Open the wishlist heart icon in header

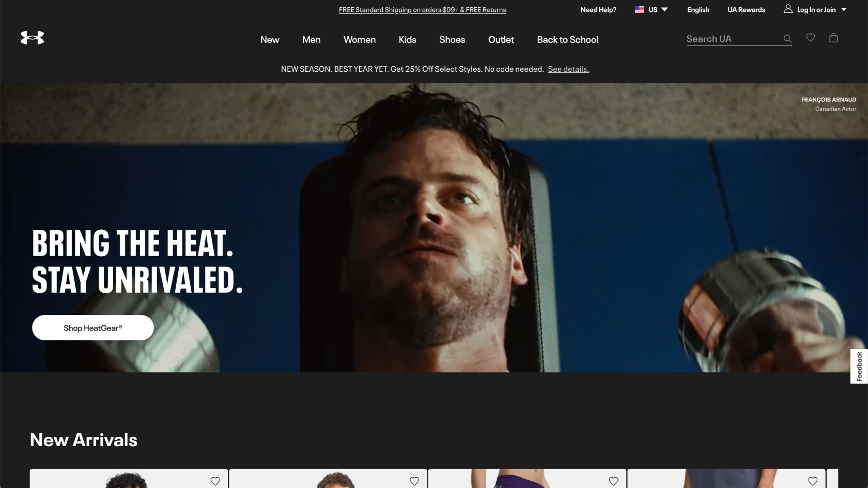pyautogui.click(x=811, y=38)
